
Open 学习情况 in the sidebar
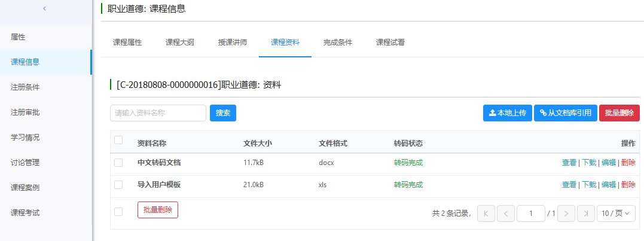coord(25,138)
